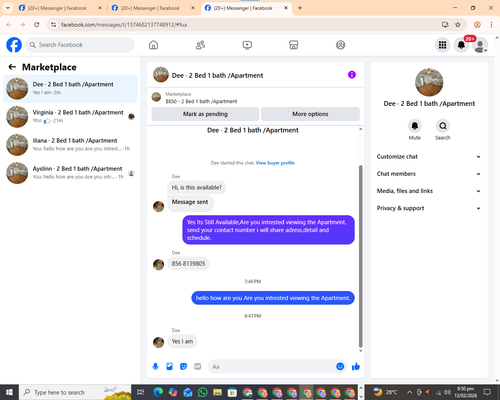Image resolution: width=500 pixels, height=400 pixels.
Task: Choose a GIF from the GIF icon
Action: pyautogui.click(x=197, y=367)
